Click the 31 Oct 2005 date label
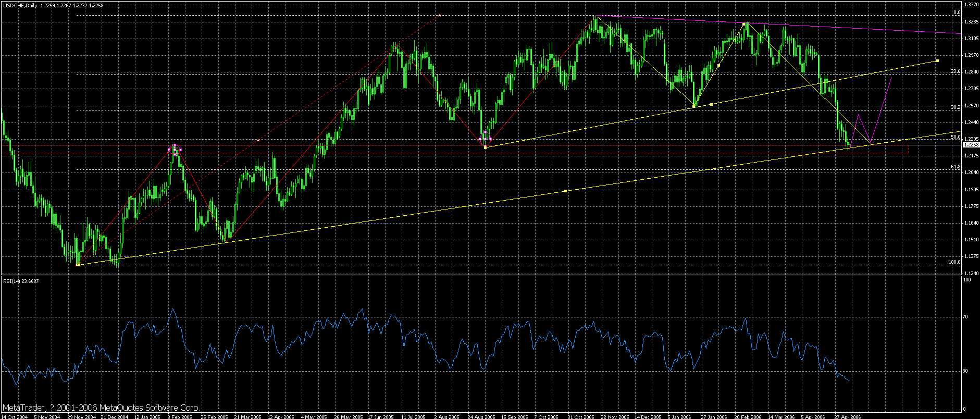Screen dimensions: 980x419 581,416
